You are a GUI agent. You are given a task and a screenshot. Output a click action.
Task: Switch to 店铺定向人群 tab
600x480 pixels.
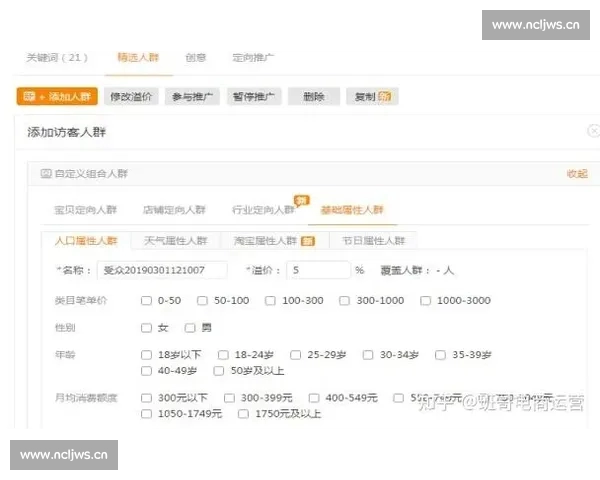coord(174,210)
